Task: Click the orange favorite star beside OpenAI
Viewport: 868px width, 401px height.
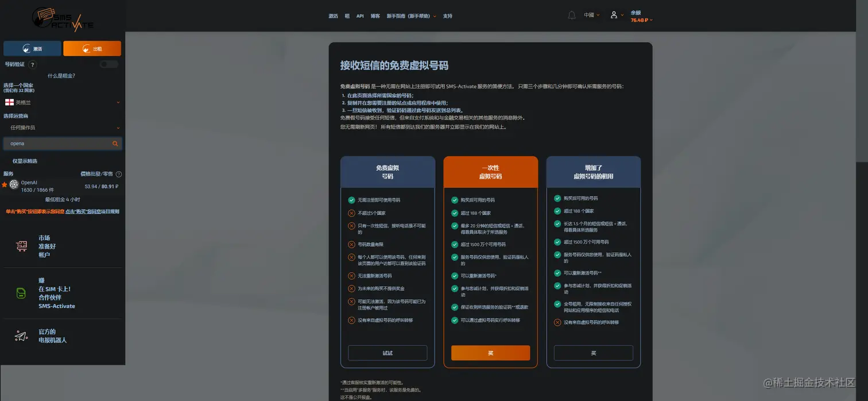Action: pyautogui.click(x=5, y=185)
